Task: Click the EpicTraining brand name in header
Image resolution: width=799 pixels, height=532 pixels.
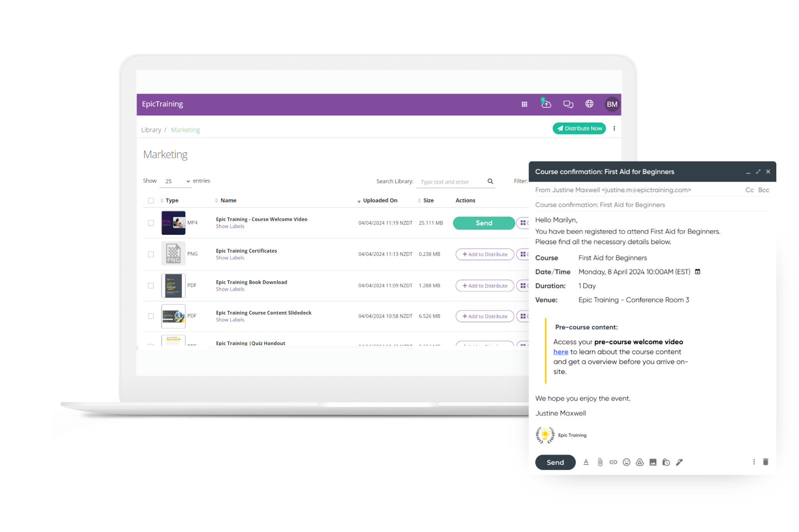Action: click(162, 104)
